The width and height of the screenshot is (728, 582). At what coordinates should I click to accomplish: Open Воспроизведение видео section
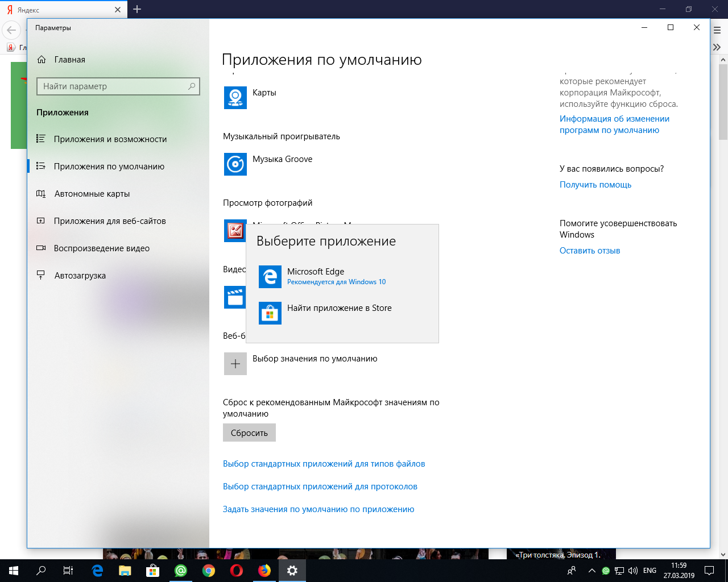(x=118, y=248)
